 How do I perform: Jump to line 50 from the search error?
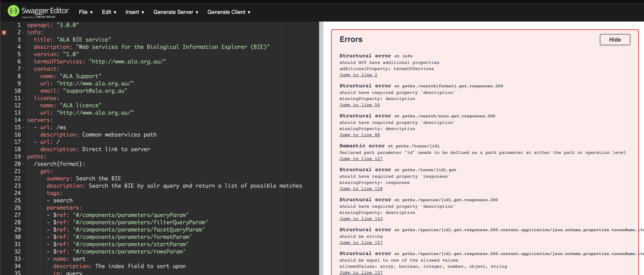(360, 105)
